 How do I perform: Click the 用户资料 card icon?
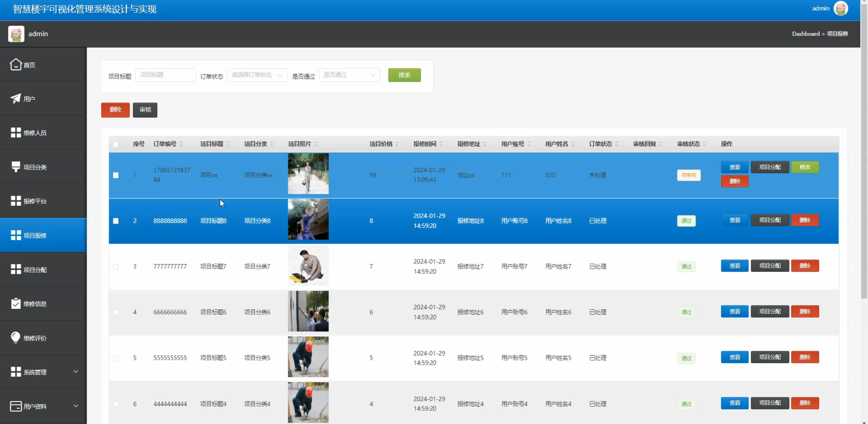(16, 406)
